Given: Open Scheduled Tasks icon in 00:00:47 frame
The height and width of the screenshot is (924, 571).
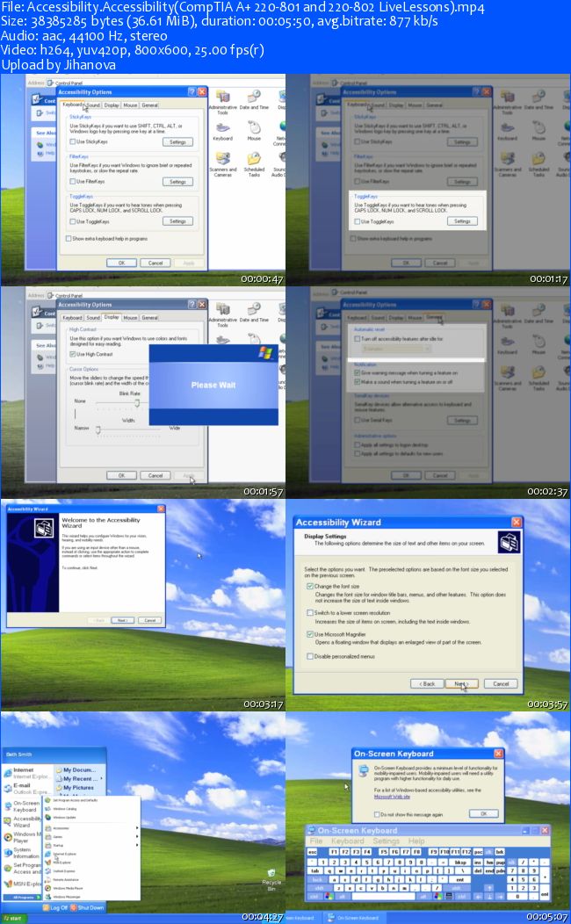Looking at the screenshot, I should point(254,158).
